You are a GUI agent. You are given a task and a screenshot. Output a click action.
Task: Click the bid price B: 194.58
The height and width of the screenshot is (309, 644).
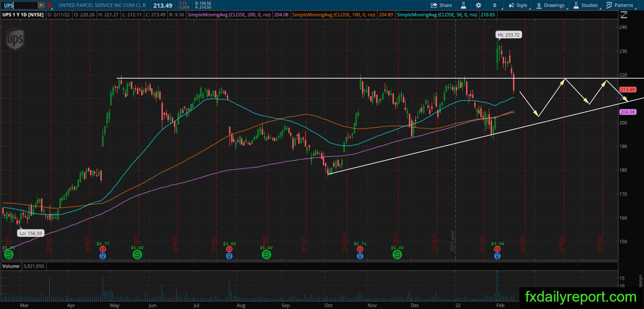[203, 3]
